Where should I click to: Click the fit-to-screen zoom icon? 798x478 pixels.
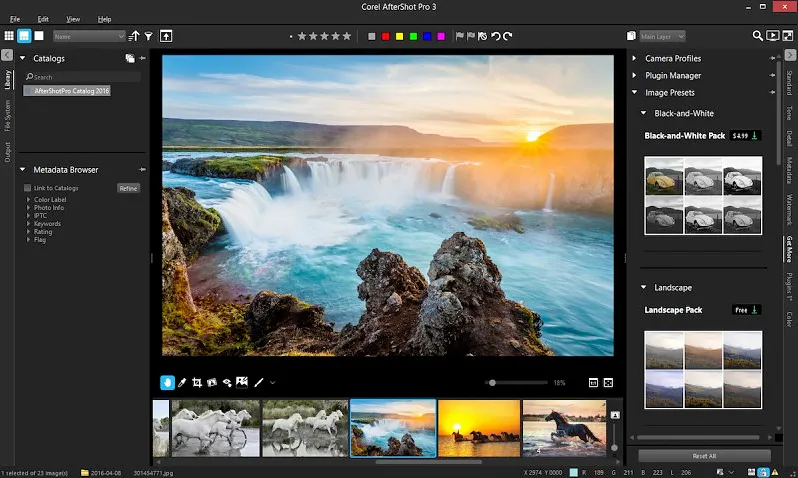[607, 382]
